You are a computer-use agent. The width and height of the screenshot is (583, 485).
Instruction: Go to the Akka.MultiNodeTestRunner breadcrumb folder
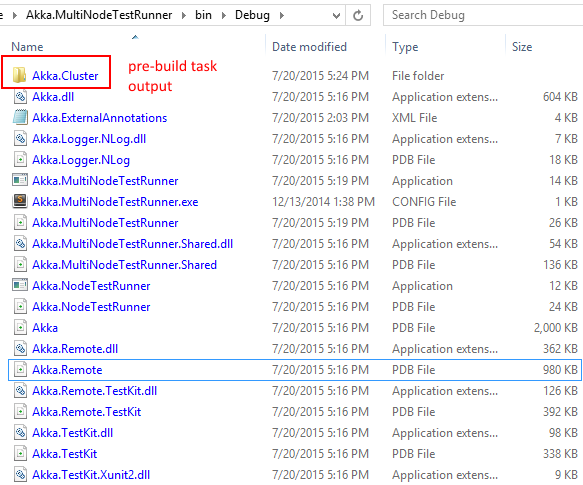[x=99, y=15]
